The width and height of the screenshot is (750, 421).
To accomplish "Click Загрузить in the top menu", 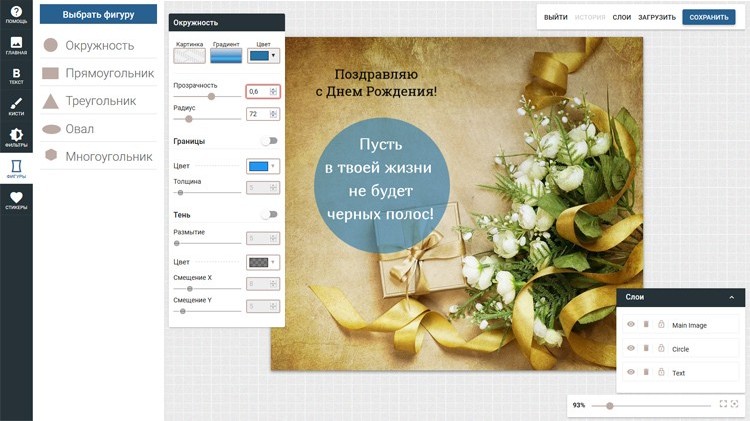I will (x=657, y=17).
